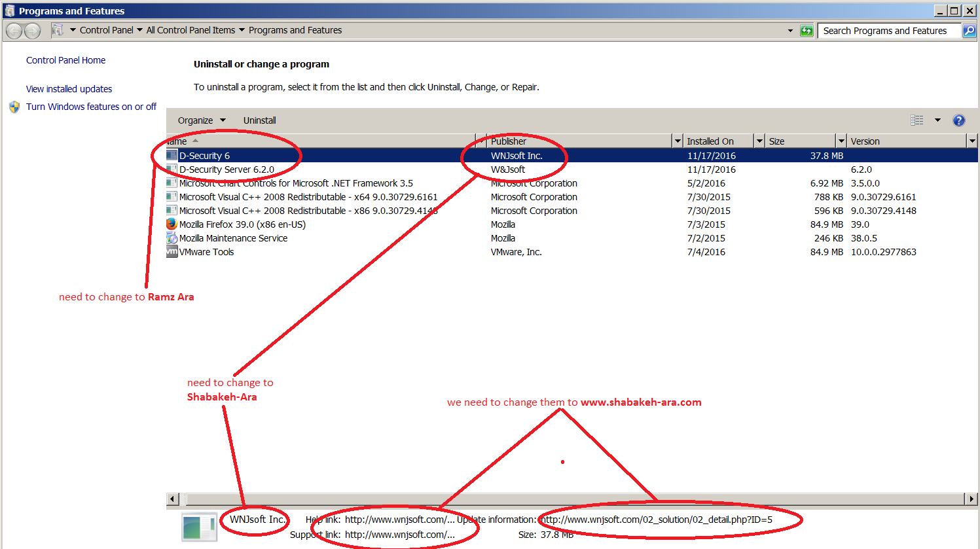Click the back navigation arrow button
Image resolution: width=980 pixels, height=549 pixels.
(14, 31)
